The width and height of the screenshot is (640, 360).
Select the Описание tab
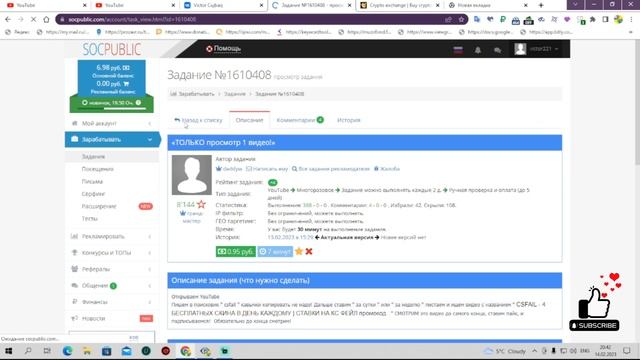tap(249, 120)
